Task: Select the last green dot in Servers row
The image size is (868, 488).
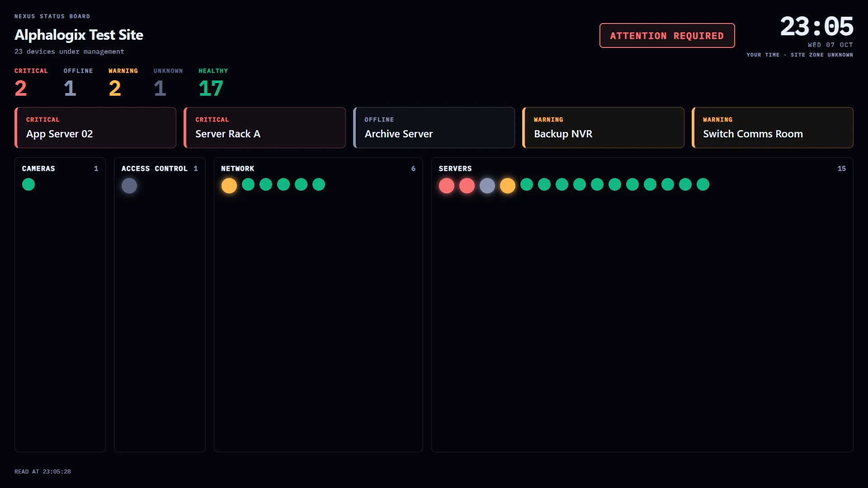Action: (703, 184)
